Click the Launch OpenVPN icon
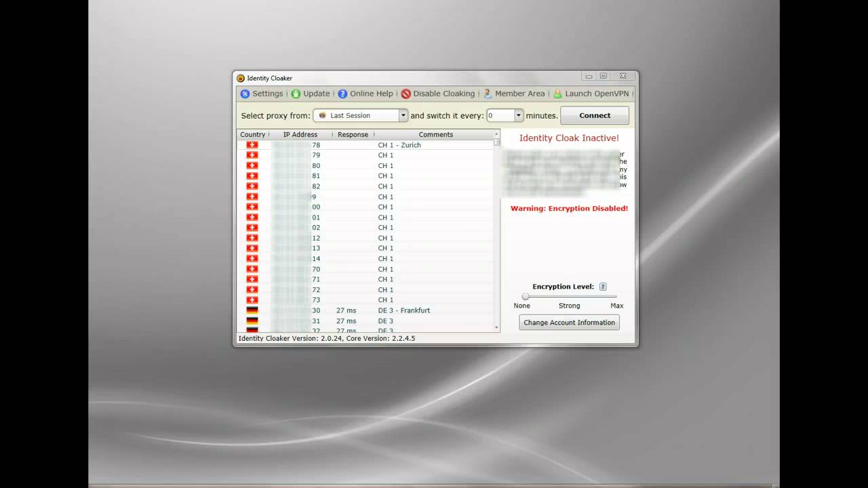868x488 pixels. (x=557, y=94)
